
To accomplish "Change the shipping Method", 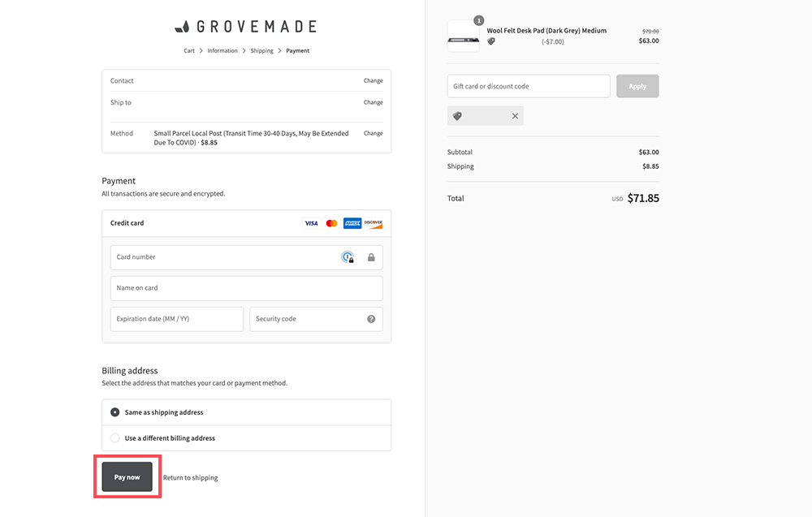I will [x=373, y=134].
